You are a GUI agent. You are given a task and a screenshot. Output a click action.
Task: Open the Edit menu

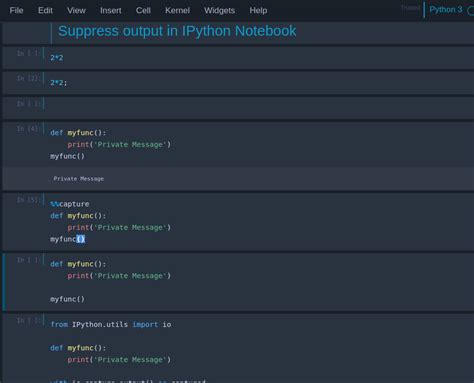click(x=45, y=11)
